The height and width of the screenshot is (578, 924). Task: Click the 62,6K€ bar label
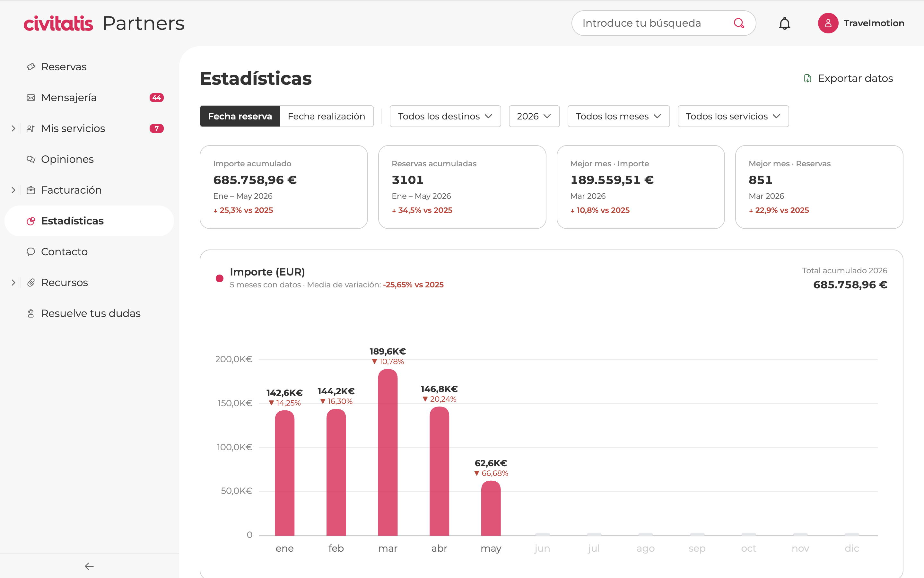pyautogui.click(x=491, y=463)
